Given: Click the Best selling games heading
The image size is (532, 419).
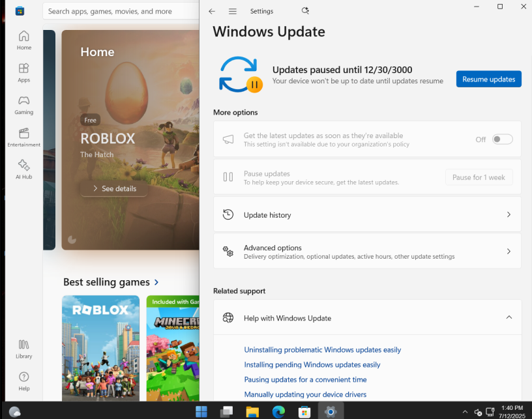Looking at the screenshot, I should tap(106, 282).
